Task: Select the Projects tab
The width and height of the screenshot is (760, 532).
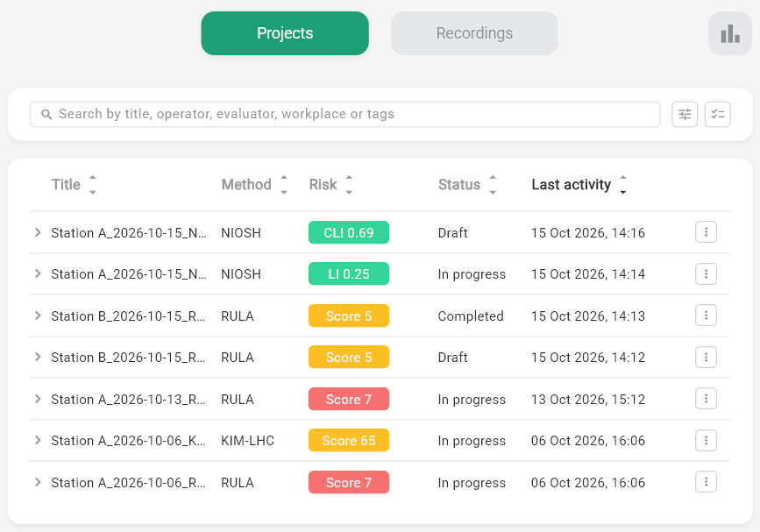Action: (x=285, y=33)
